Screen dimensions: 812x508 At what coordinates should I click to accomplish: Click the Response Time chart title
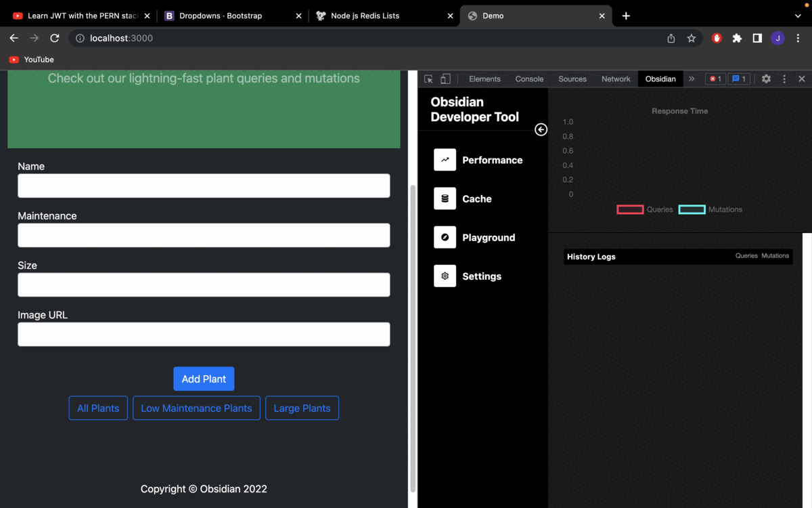coord(680,111)
